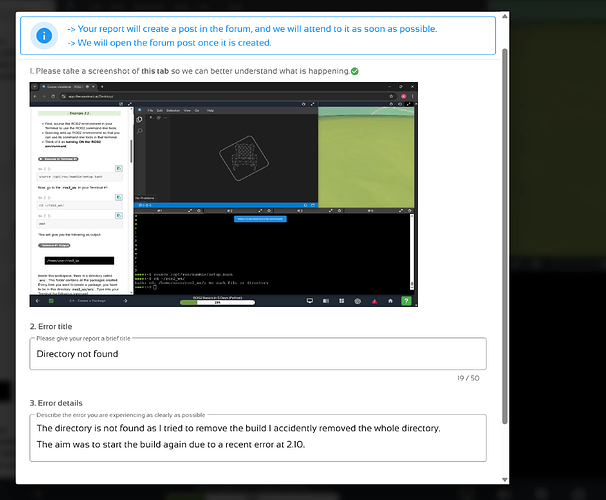Click the dialog scrollbar up arrow
The image size is (606, 500).
point(505,16)
